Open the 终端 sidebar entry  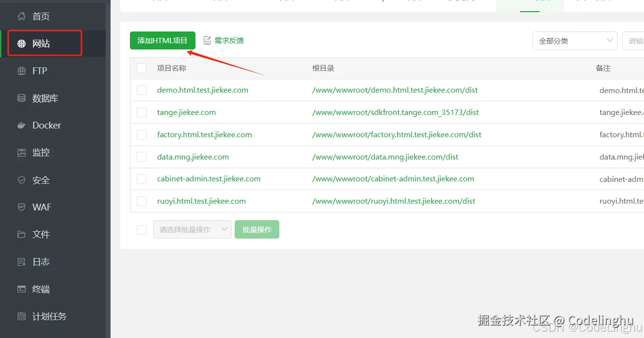click(53, 289)
